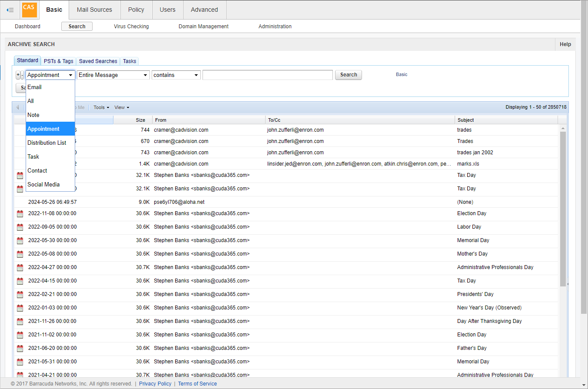Add a search criterion with plus button

[18, 75]
